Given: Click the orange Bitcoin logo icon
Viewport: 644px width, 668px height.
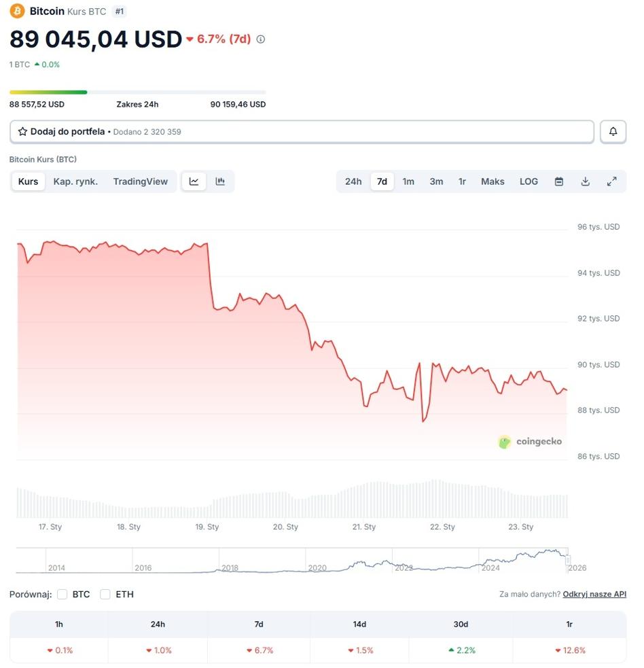Looking at the screenshot, I should coord(17,11).
